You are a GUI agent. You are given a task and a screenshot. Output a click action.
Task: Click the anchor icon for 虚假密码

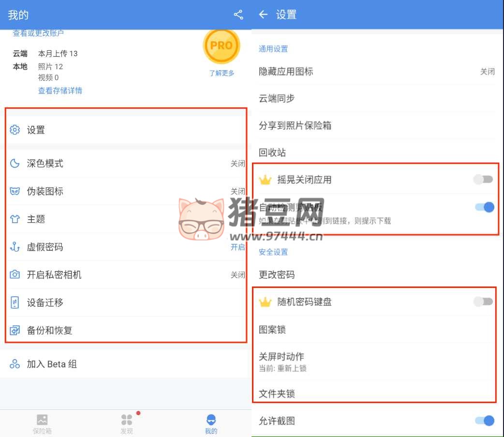click(x=15, y=247)
